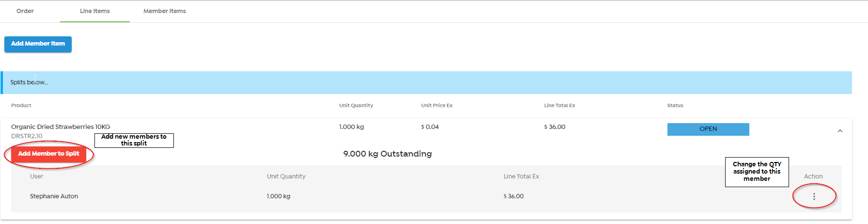Click the 9.000 kg Outstanding label
The height and width of the screenshot is (224, 868).
(387, 154)
